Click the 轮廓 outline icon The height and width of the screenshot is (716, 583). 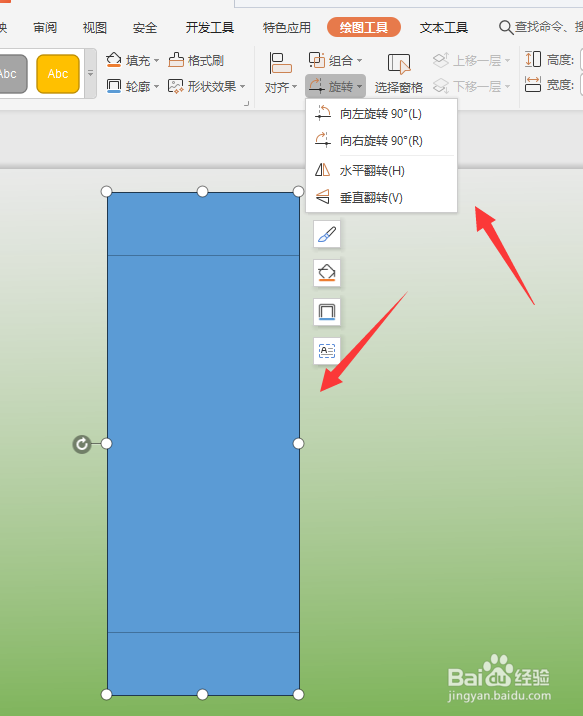[114, 86]
